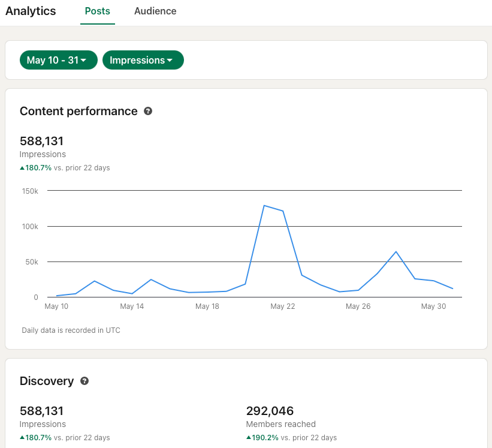Click the May 22 axis label
The image size is (492, 448).
(283, 306)
